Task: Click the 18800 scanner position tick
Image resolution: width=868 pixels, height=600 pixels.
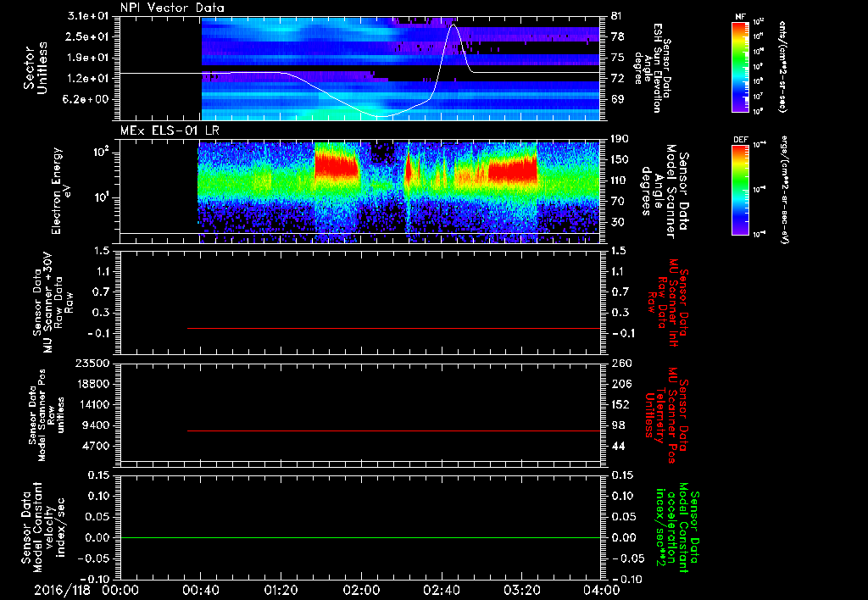Action: click(92, 384)
